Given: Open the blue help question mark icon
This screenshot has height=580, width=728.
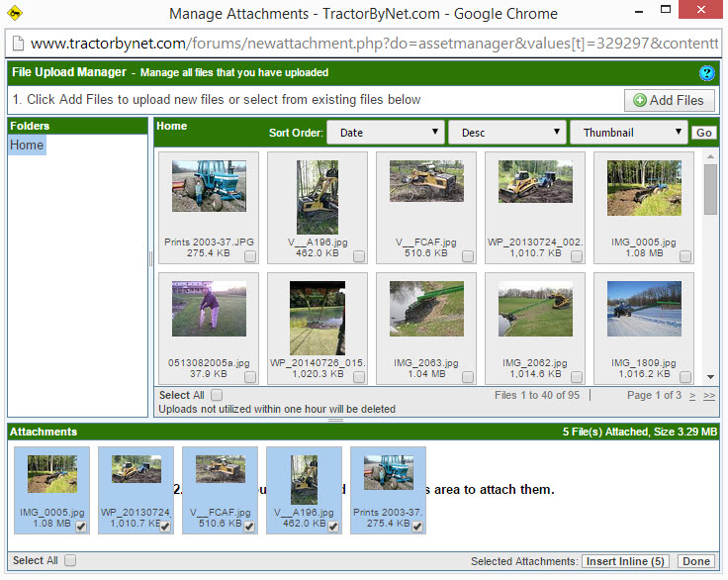Looking at the screenshot, I should tap(706, 73).
